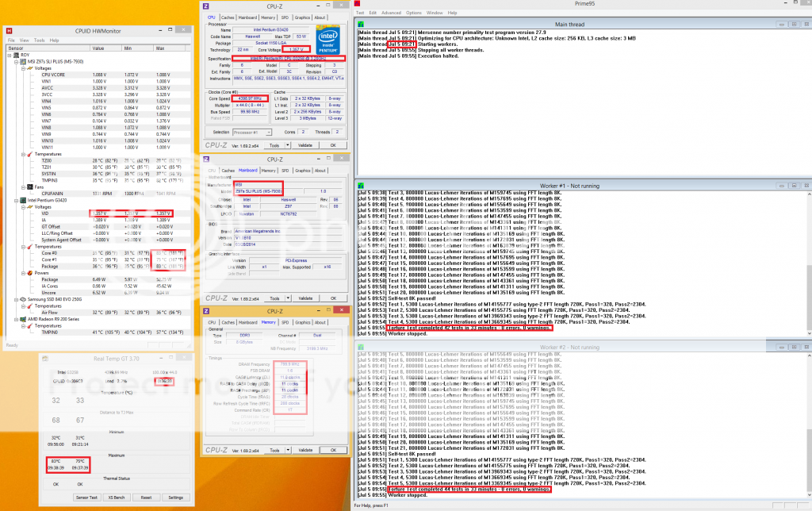Collapse the MSI Z97s SLI PLUS tree node

pos(17,62)
